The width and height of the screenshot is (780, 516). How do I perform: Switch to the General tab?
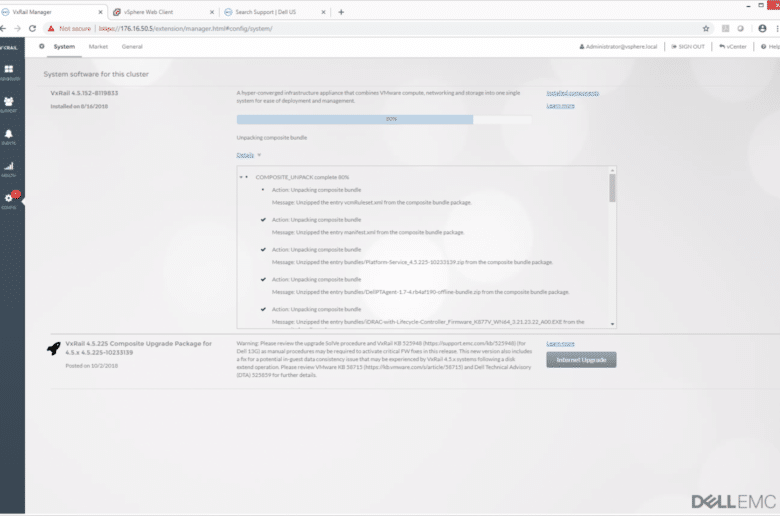click(132, 46)
